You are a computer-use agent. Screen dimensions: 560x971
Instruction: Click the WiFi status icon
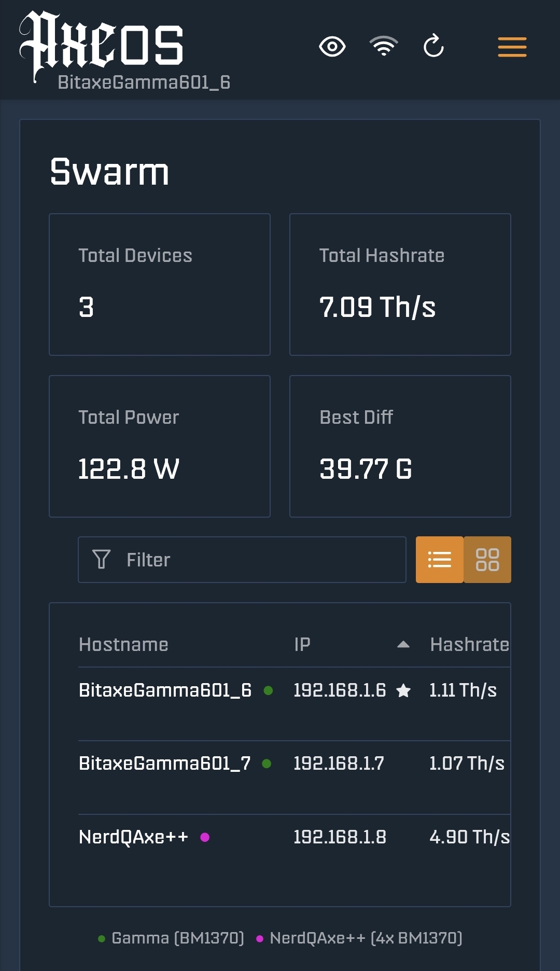[383, 47]
